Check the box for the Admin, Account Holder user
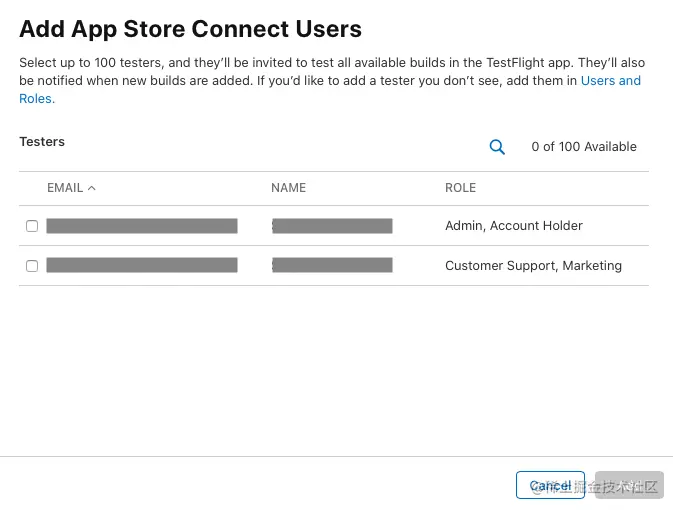The width and height of the screenshot is (673, 510). pyautogui.click(x=32, y=226)
